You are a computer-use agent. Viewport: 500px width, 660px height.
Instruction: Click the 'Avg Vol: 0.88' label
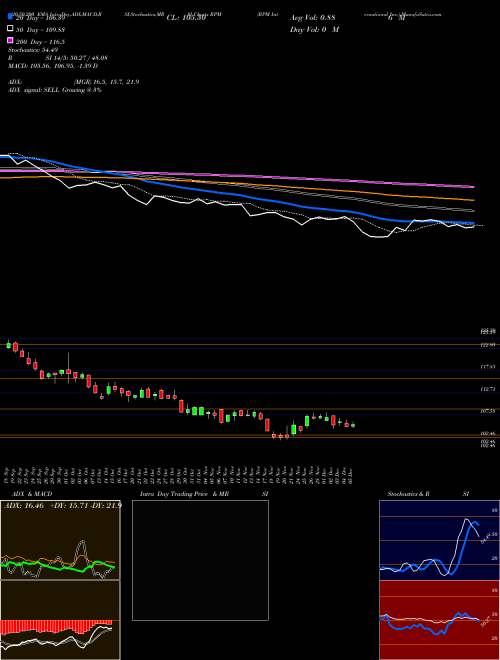click(x=312, y=18)
